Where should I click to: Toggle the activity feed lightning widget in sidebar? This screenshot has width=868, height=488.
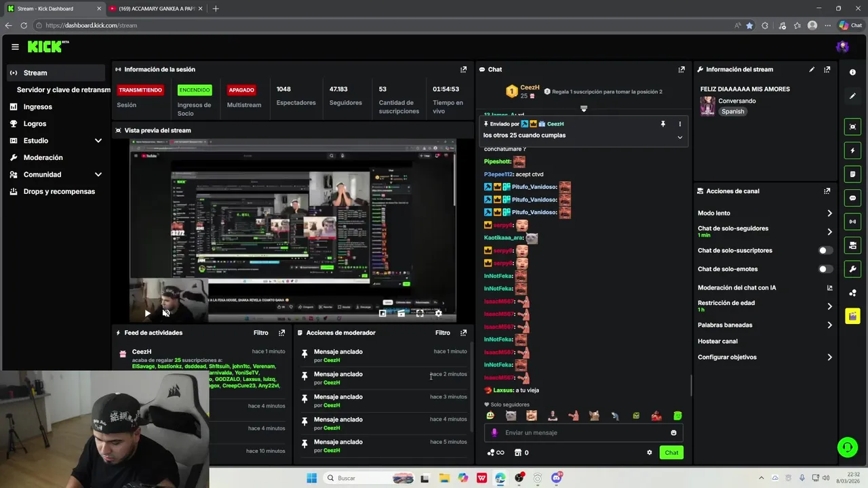[852, 150]
